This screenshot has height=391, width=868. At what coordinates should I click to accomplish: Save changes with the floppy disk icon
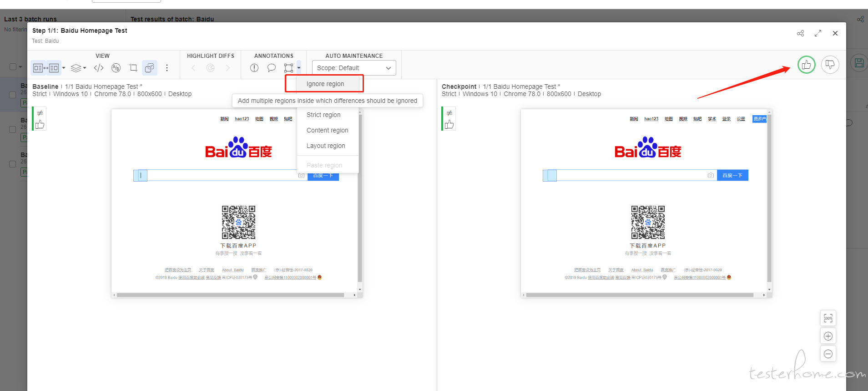(859, 63)
